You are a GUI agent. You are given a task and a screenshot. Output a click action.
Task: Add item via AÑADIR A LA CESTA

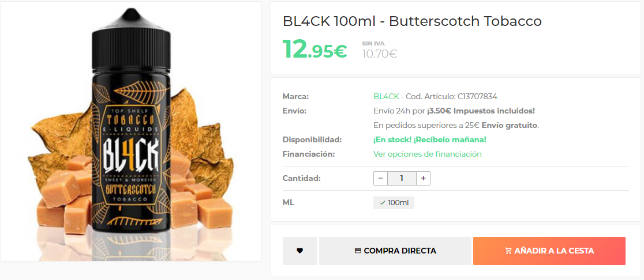coord(549,251)
